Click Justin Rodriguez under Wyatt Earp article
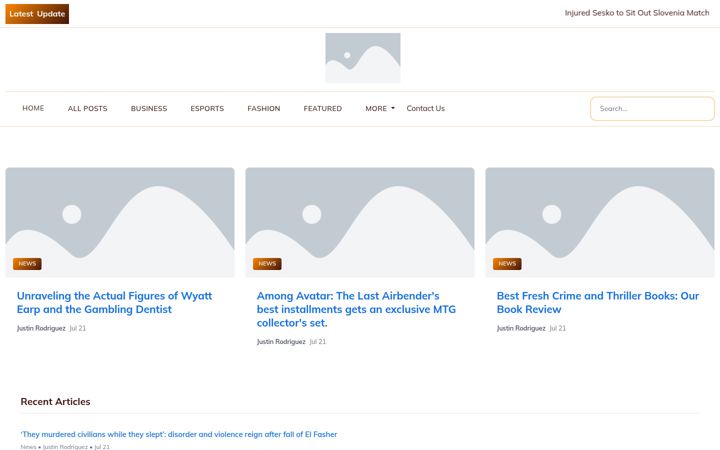 click(x=41, y=328)
